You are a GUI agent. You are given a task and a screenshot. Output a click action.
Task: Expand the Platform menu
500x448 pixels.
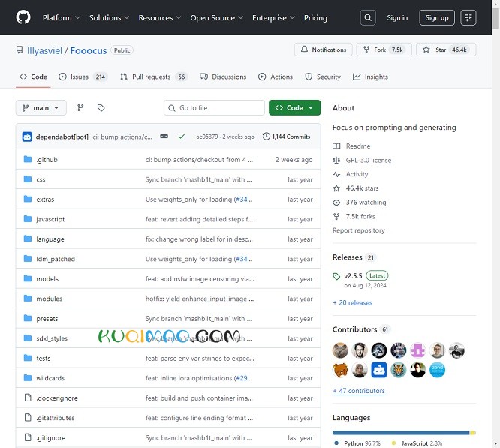[62, 17]
